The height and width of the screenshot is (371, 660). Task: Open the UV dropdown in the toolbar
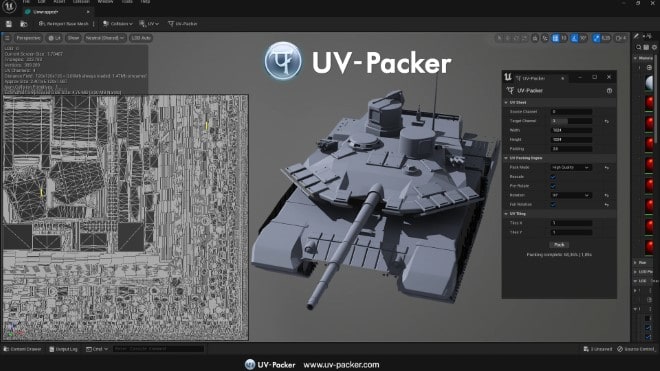[149, 24]
